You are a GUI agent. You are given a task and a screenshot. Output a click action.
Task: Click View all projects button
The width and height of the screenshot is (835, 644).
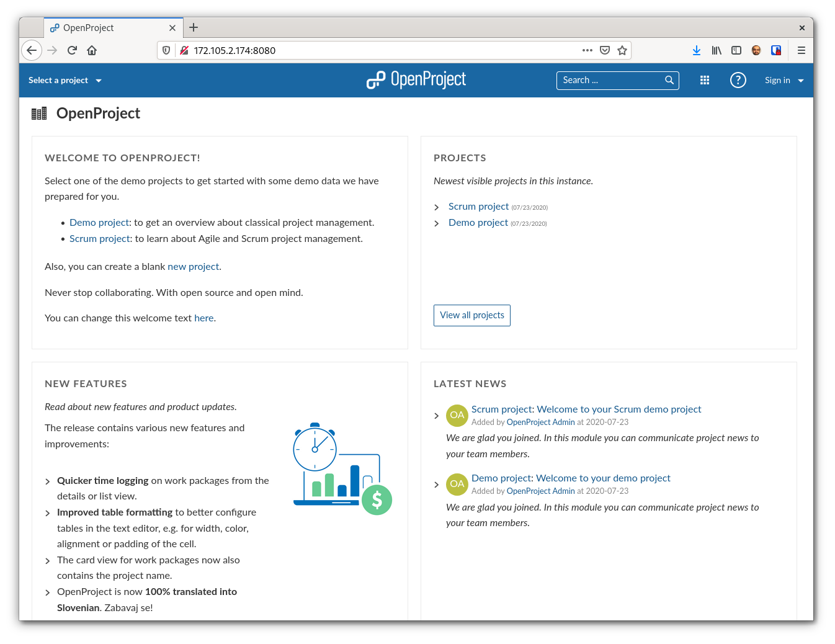pos(472,315)
